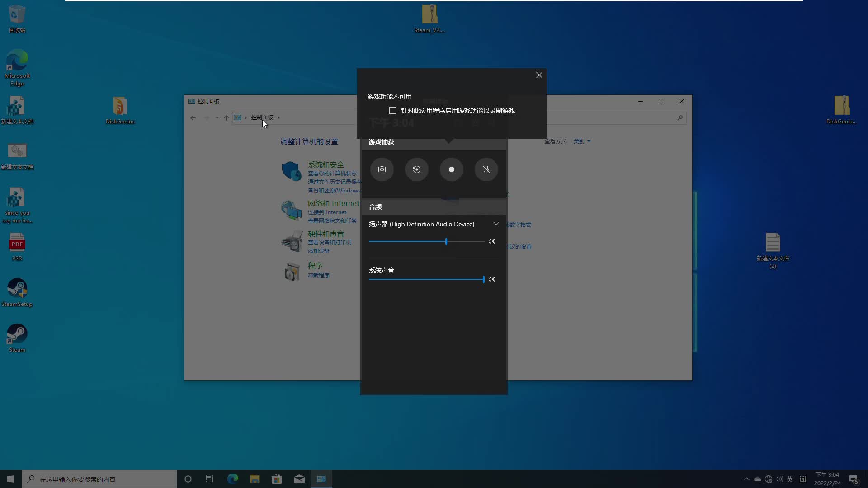Viewport: 868px width, 488px height.
Task: Click the up-one-level arrow in the address bar
Action: pyautogui.click(x=226, y=117)
